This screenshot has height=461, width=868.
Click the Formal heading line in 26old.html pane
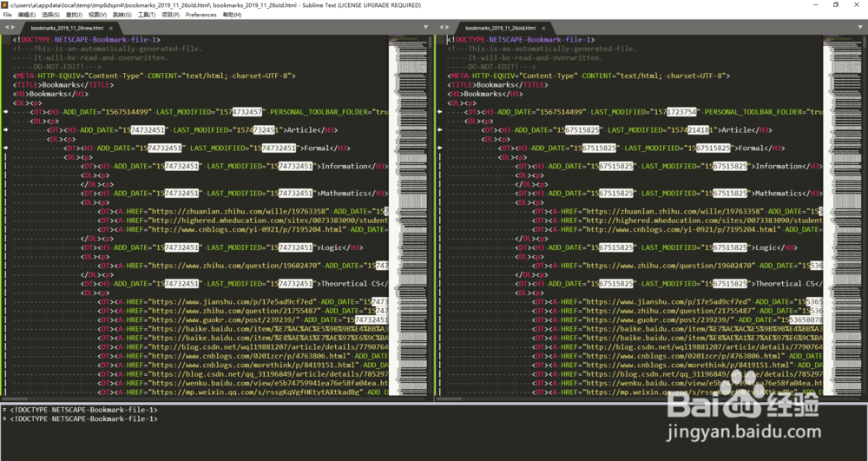(642, 148)
